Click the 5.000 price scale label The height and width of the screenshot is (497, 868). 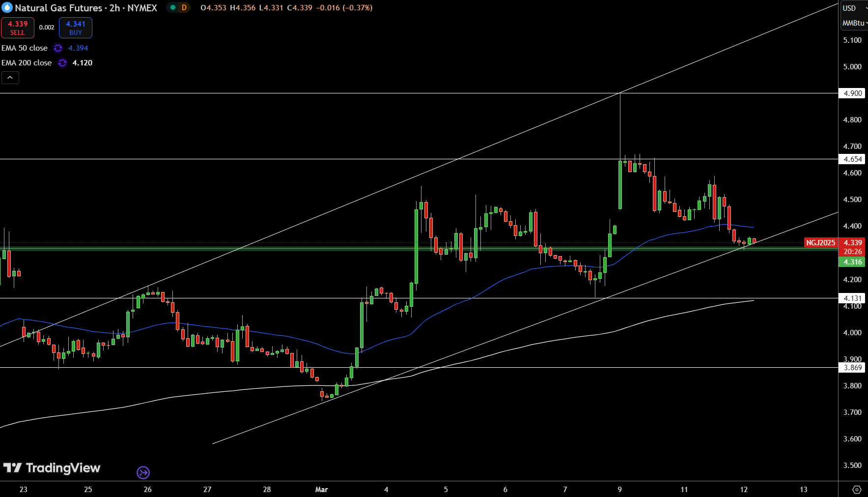pyautogui.click(x=852, y=67)
